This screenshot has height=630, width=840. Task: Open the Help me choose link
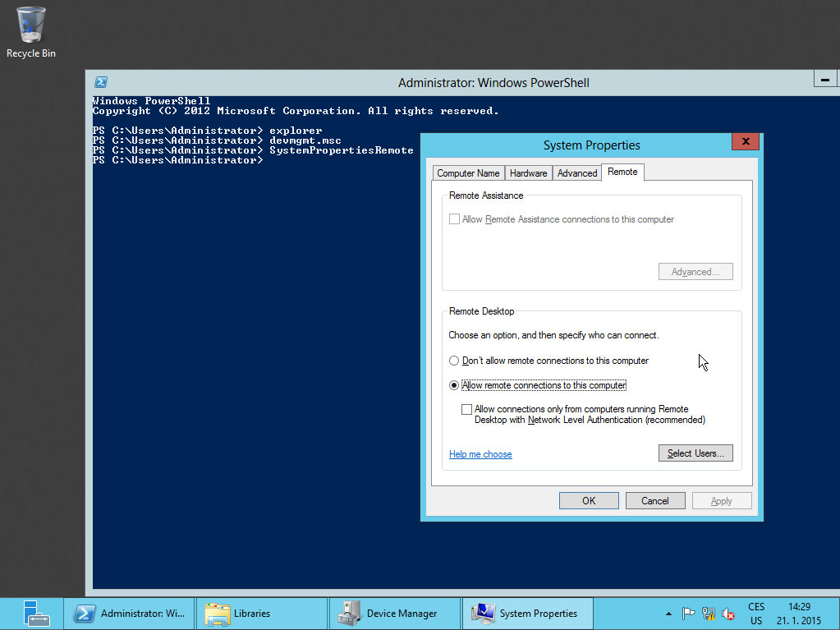click(x=480, y=454)
